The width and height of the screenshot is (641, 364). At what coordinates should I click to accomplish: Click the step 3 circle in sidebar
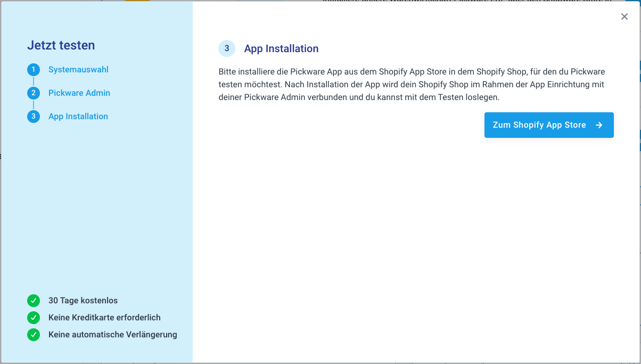34,117
